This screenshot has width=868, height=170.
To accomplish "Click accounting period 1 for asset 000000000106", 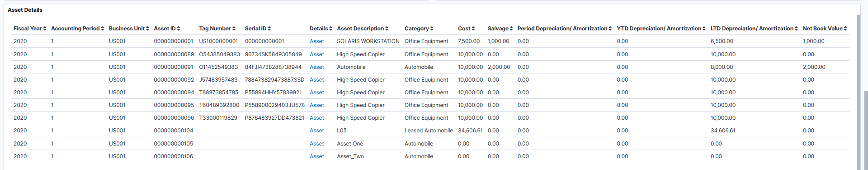I will (x=52, y=156).
